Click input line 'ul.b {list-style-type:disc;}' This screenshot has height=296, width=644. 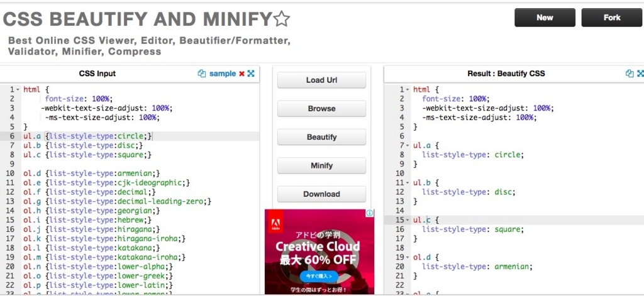tap(83, 145)
